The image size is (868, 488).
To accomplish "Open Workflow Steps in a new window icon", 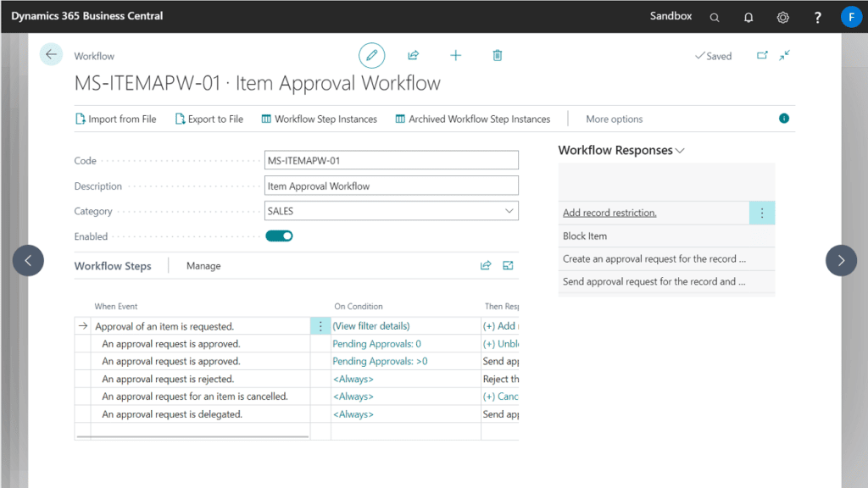I will pyautogui.click(x=508, y=265).
